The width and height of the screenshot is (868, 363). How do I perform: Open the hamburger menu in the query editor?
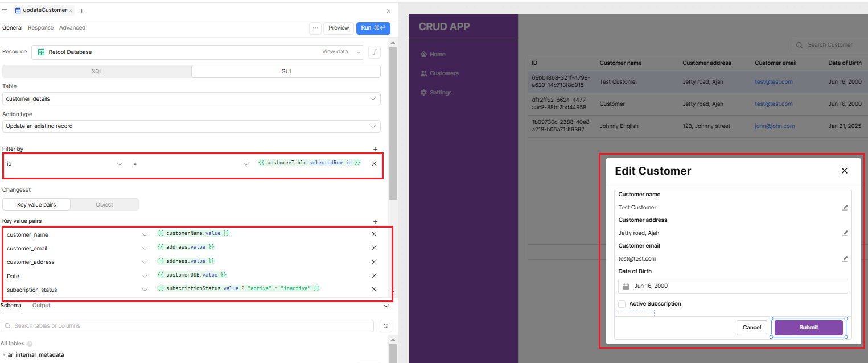(5, 11)
